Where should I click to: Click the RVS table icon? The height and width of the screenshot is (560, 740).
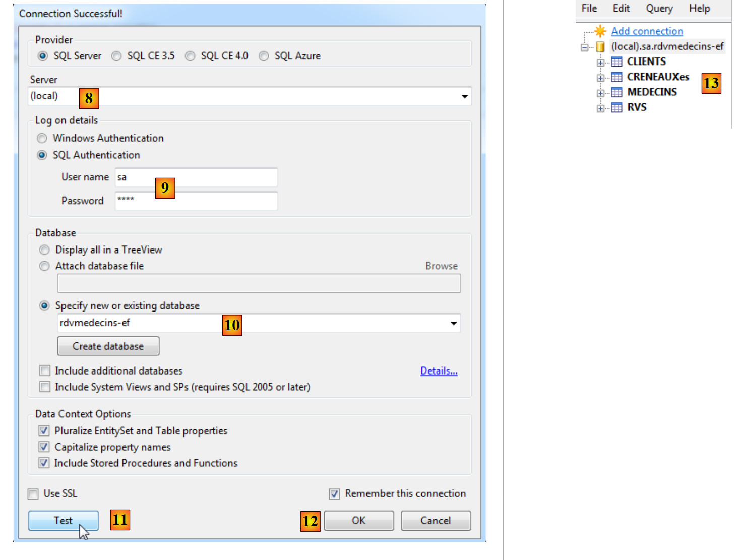[616, 108]
